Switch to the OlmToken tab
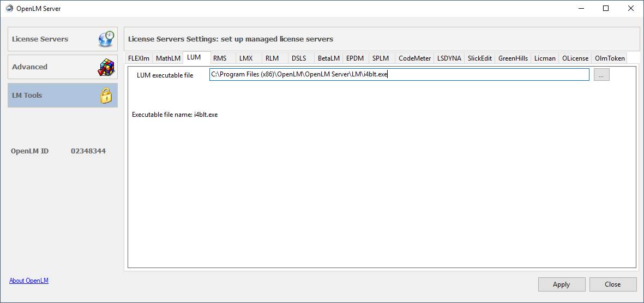This screenshot has width=644, height=303. pos(610,58)
